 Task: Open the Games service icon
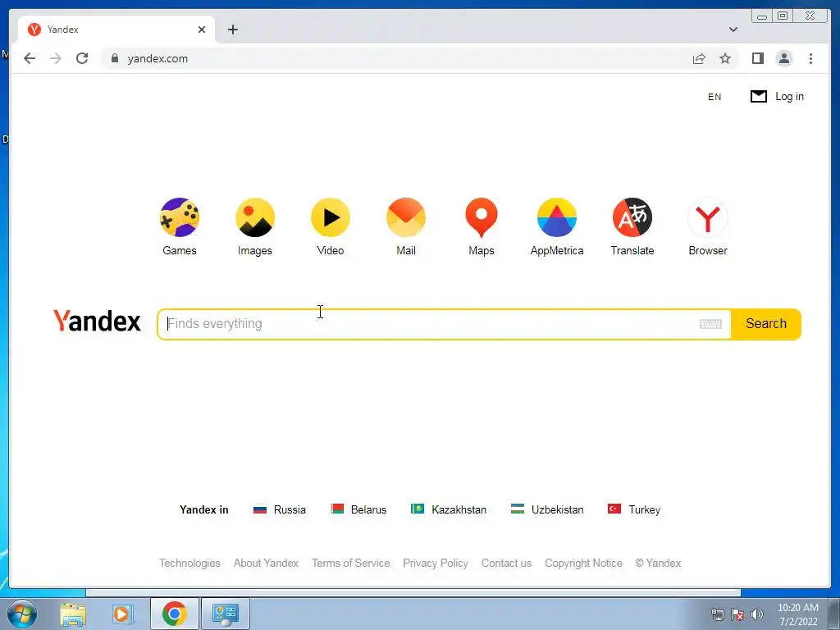[180, 217]
